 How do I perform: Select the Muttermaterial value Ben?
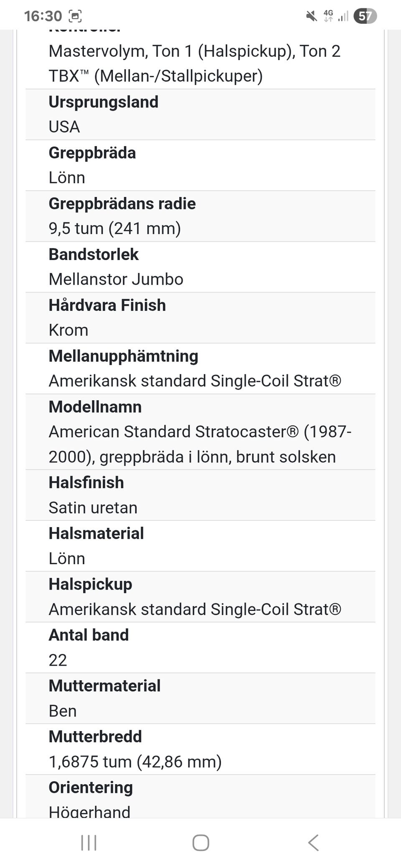pos(63,711)
